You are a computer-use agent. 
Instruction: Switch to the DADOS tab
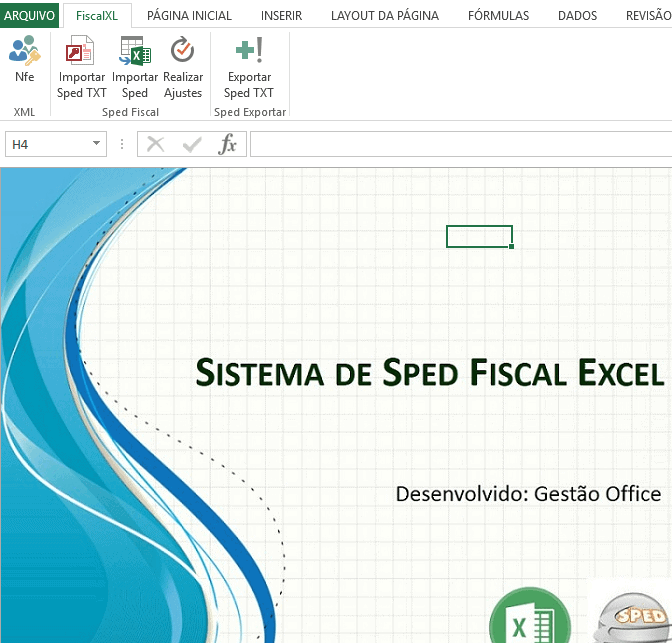(x=577, y=15)
